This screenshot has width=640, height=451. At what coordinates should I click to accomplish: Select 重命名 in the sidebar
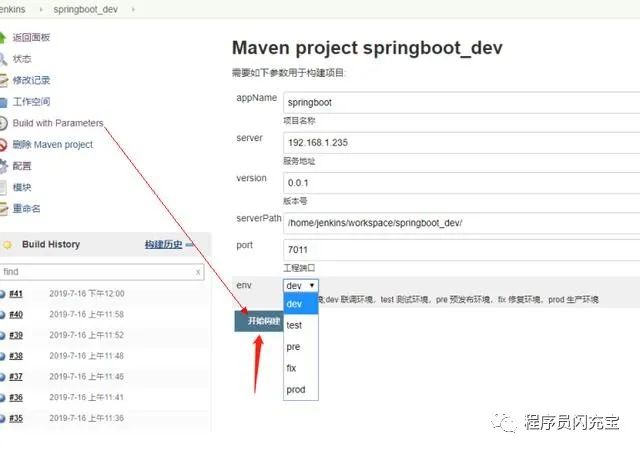[x=26, y=209]
